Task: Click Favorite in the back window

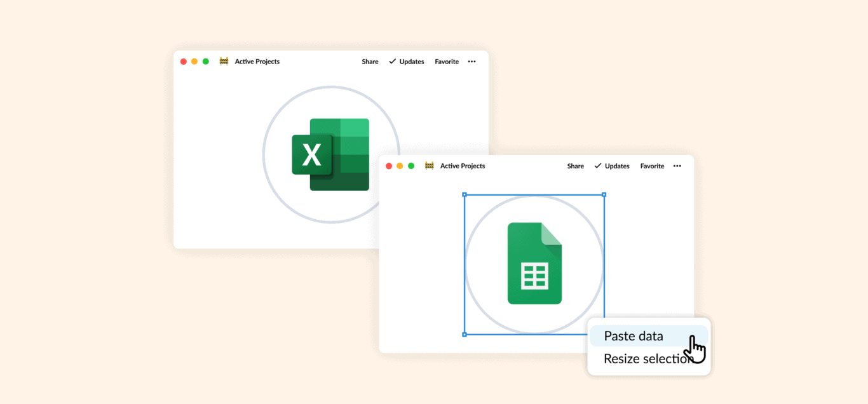Action: (x=447, y=62)
